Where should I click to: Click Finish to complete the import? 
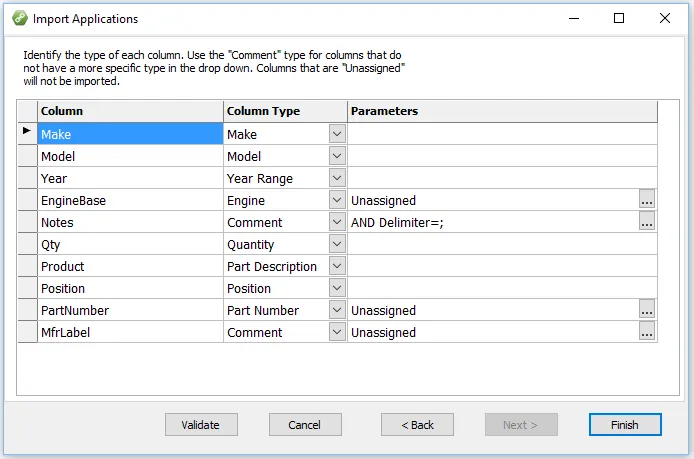625,425
